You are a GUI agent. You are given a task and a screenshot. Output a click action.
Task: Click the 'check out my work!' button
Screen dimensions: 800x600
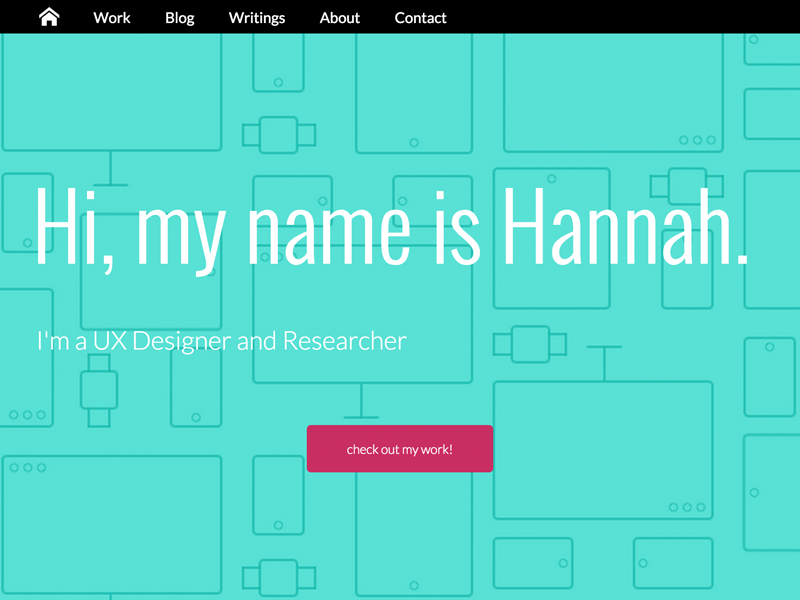pyautogui.click(x=400, y=448)
